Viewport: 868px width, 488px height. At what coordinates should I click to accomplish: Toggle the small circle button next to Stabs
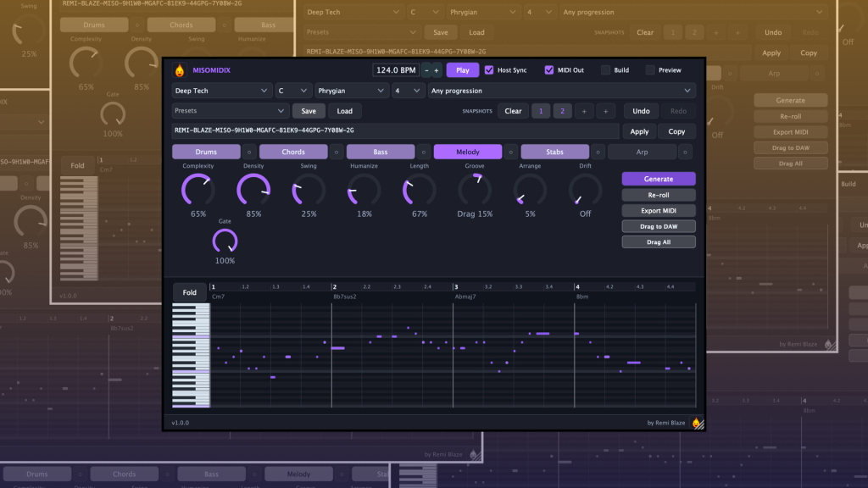[x=598, y=152]
